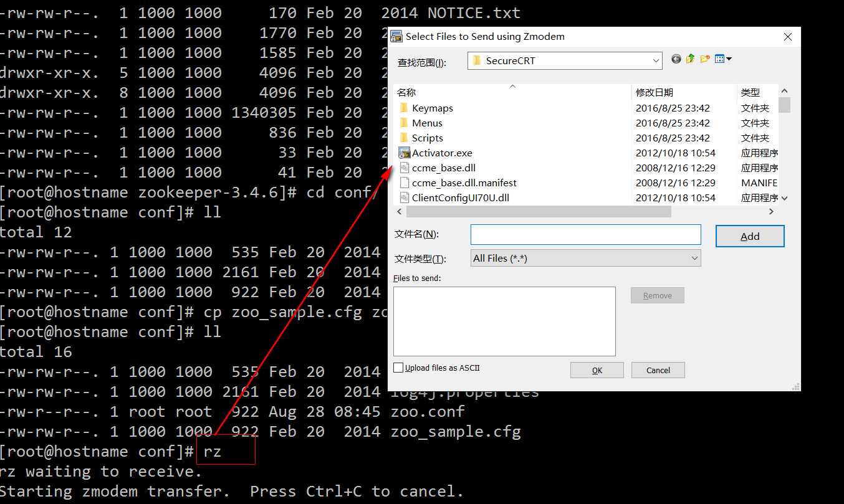Click the 'total 16' terminal line
The width and height of the screenshot is (844, 504).
36,351
